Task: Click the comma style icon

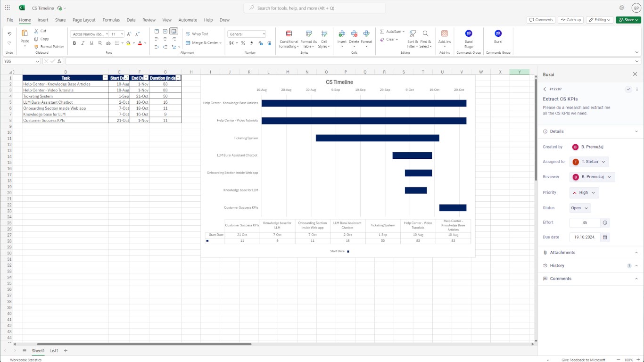Action: [252, 43]
